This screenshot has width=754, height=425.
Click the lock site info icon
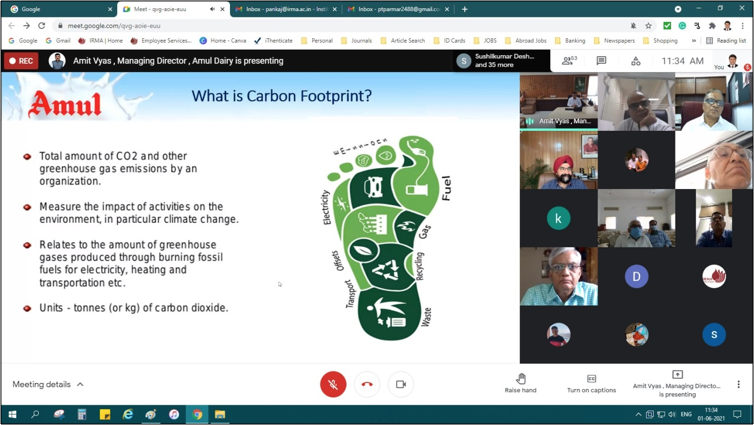point(60,25)
